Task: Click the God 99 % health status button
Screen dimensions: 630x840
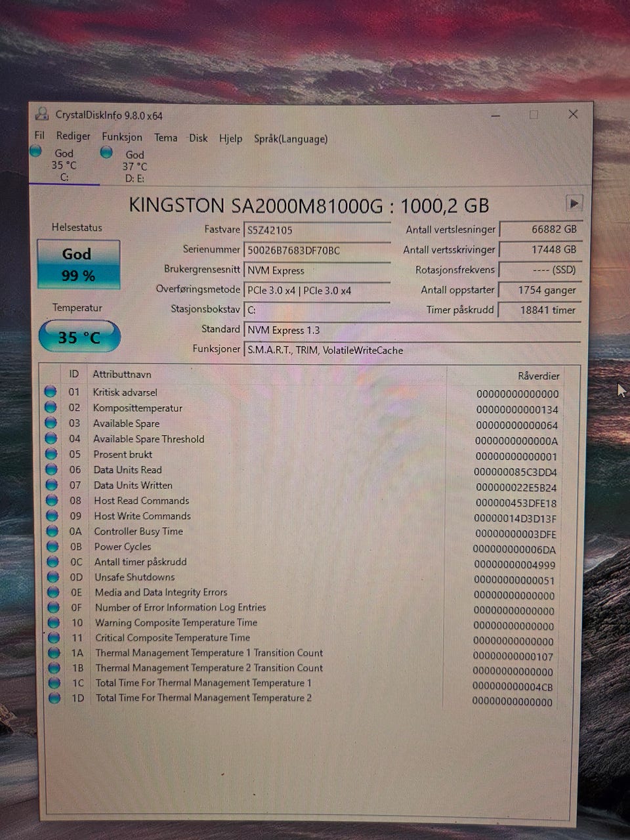Action: pos(78,264)
